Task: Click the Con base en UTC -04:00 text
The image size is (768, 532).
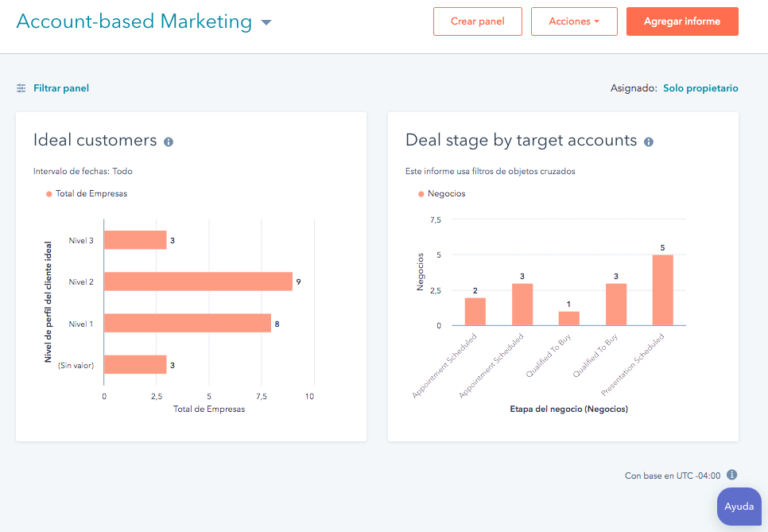Action: (673, 476)
